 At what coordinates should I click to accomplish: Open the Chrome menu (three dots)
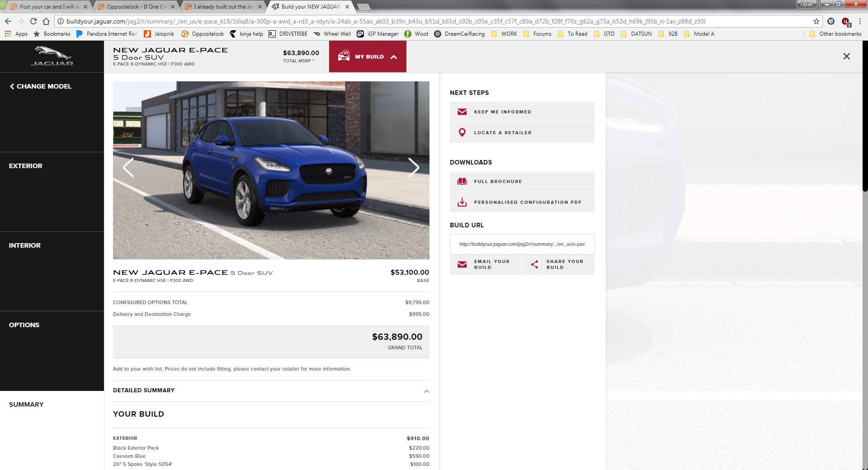[x=860, y=21]
